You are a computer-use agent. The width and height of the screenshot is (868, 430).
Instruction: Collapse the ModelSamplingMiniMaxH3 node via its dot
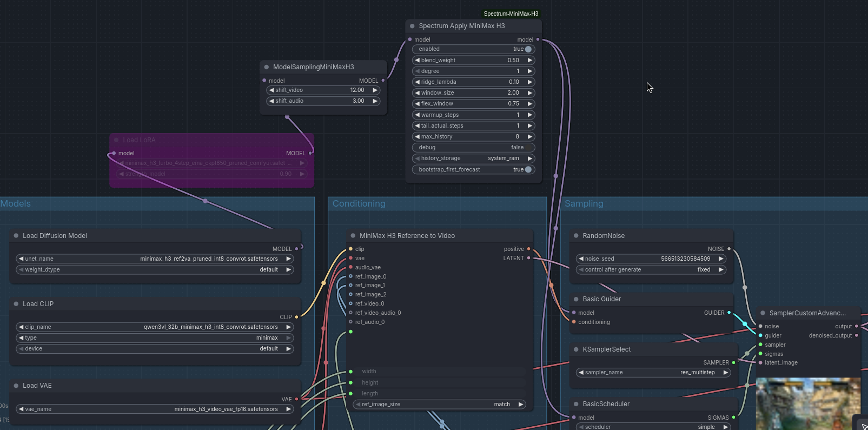click(x=267, y=67)
